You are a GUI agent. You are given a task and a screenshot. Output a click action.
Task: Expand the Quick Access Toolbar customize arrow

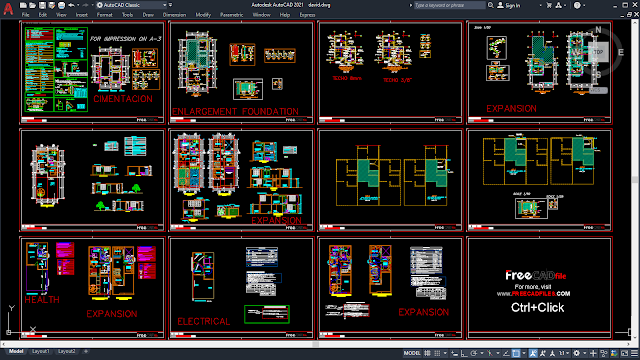pos(171,5)
